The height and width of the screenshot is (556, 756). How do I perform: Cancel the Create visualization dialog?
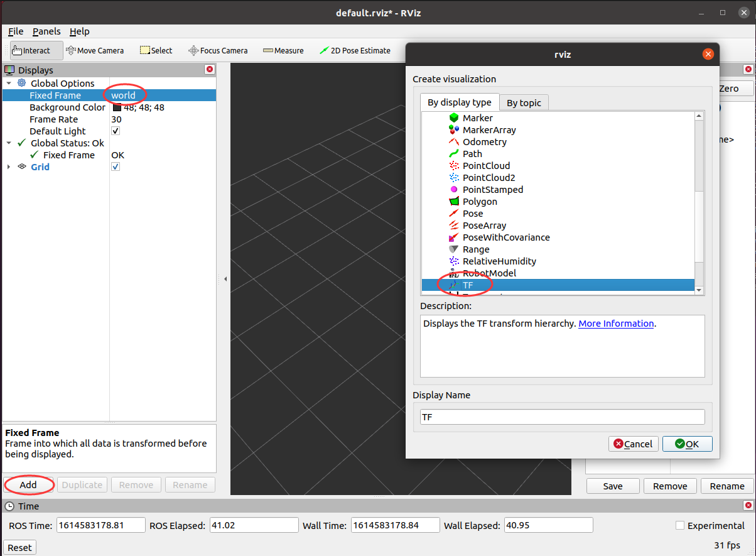(x=634, y=444)
